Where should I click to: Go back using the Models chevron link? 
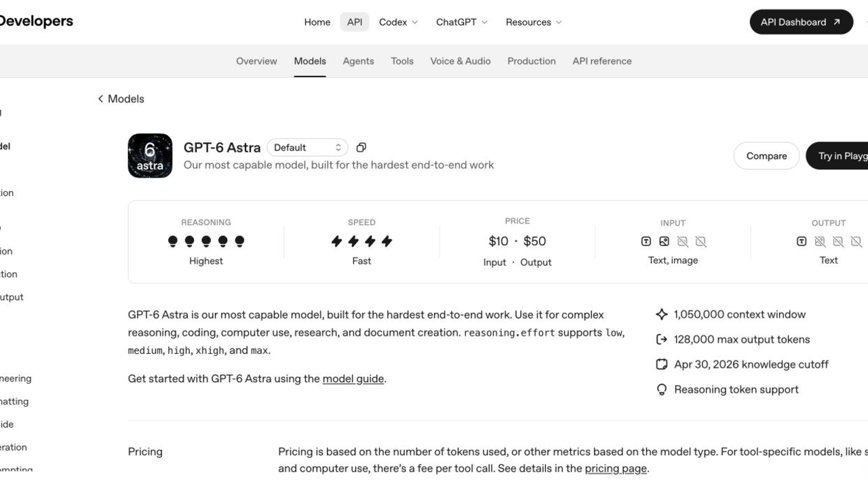[121, 99]
